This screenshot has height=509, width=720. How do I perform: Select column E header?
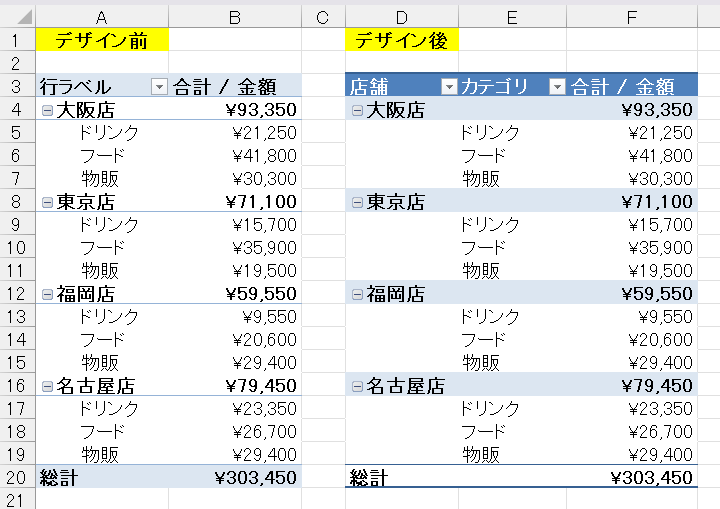click(512, 17)
